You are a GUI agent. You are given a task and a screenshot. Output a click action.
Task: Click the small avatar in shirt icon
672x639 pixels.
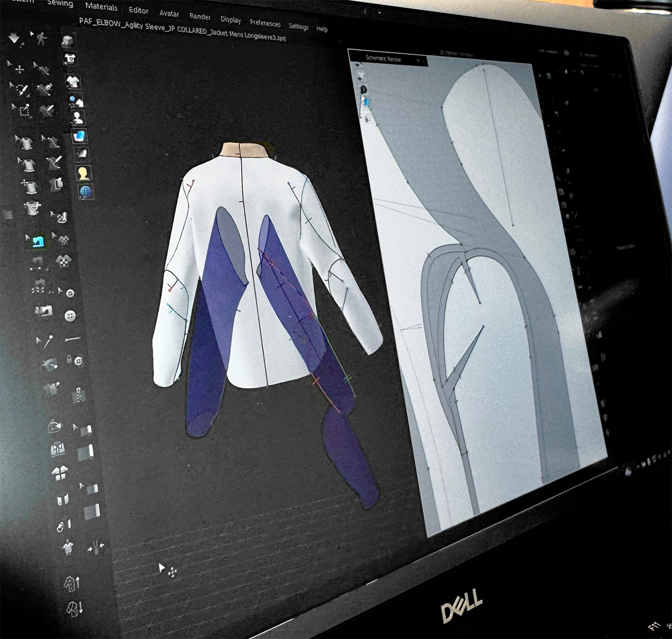tap(67, 548)
